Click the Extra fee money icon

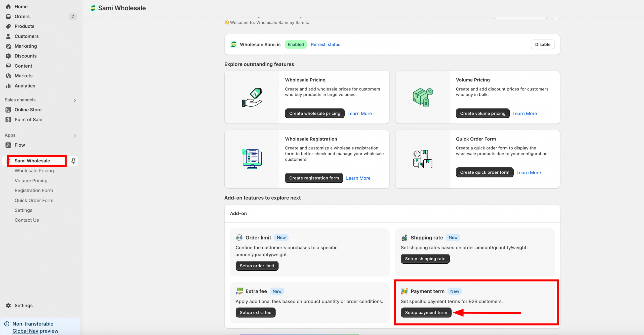(x=239, y=291)
